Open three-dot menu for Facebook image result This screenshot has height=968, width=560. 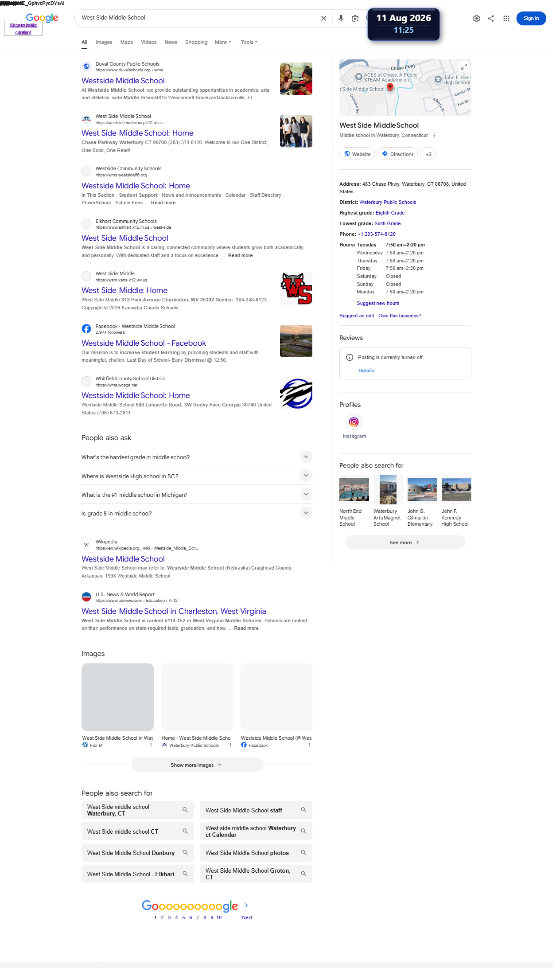point(310,745)
